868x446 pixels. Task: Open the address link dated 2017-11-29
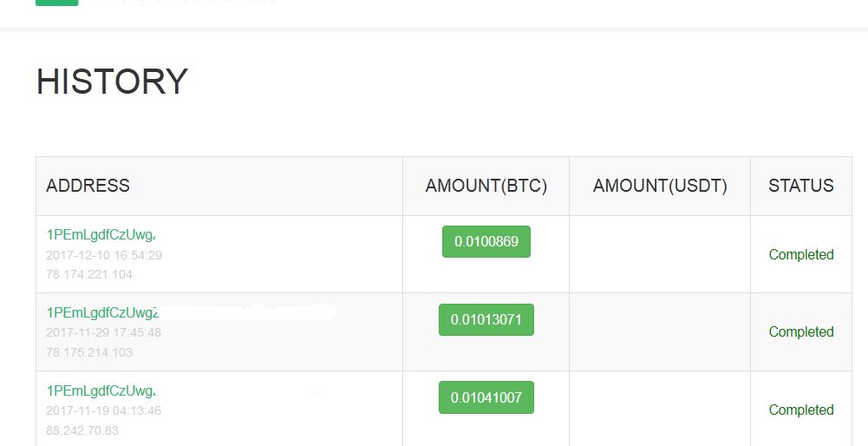tap(102, 313)
